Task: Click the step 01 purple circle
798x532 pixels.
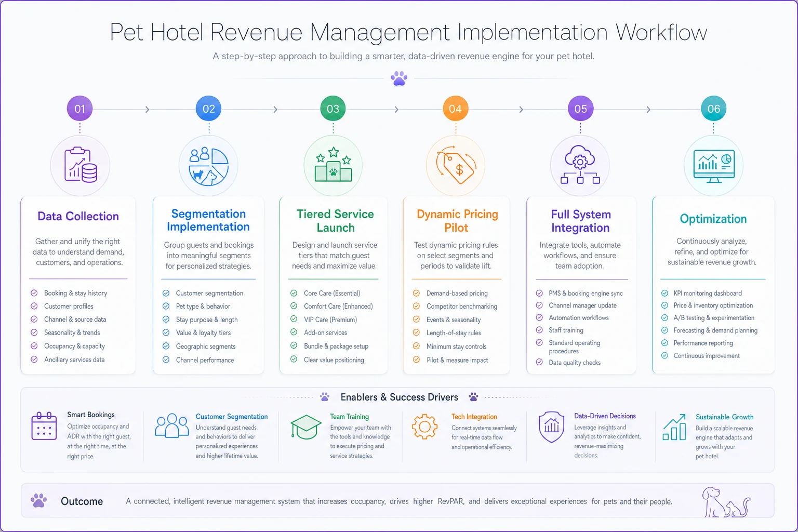Action: (79, 109)
